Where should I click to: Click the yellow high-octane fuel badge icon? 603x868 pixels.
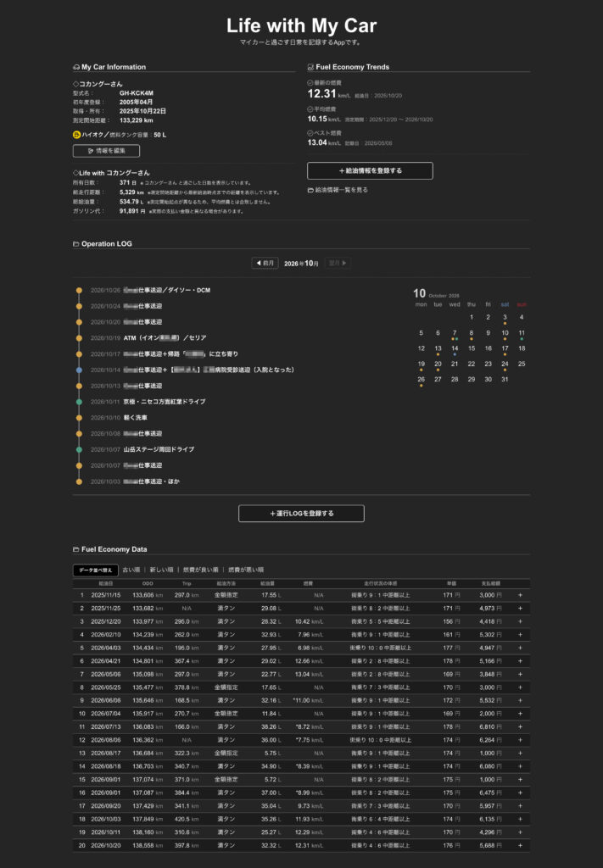click(76, 135)
